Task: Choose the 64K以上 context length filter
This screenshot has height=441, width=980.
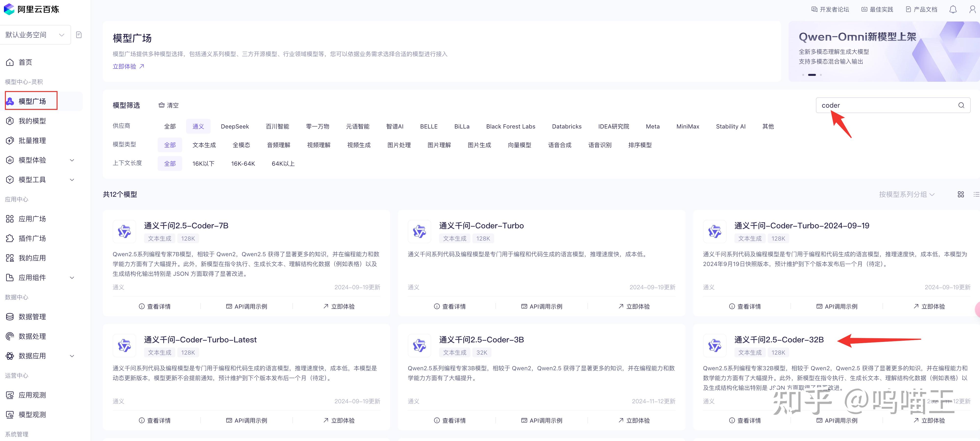Action: pyautogui.click(x=283, y=163)
